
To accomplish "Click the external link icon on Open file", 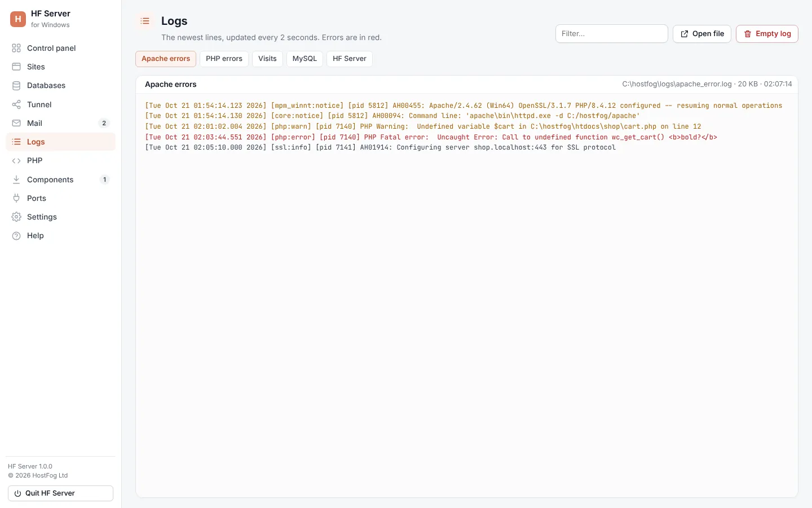I will point(685,34).
